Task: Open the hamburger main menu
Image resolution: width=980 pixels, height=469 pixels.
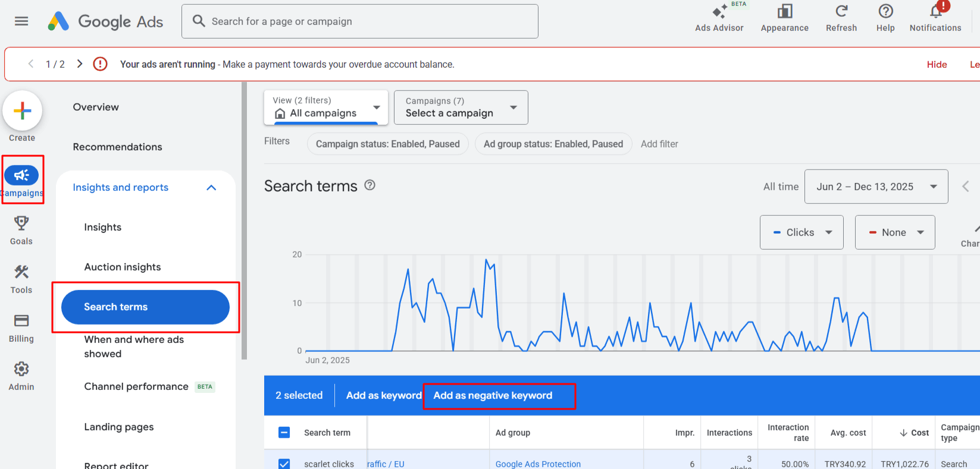Action: click(21, 21)
